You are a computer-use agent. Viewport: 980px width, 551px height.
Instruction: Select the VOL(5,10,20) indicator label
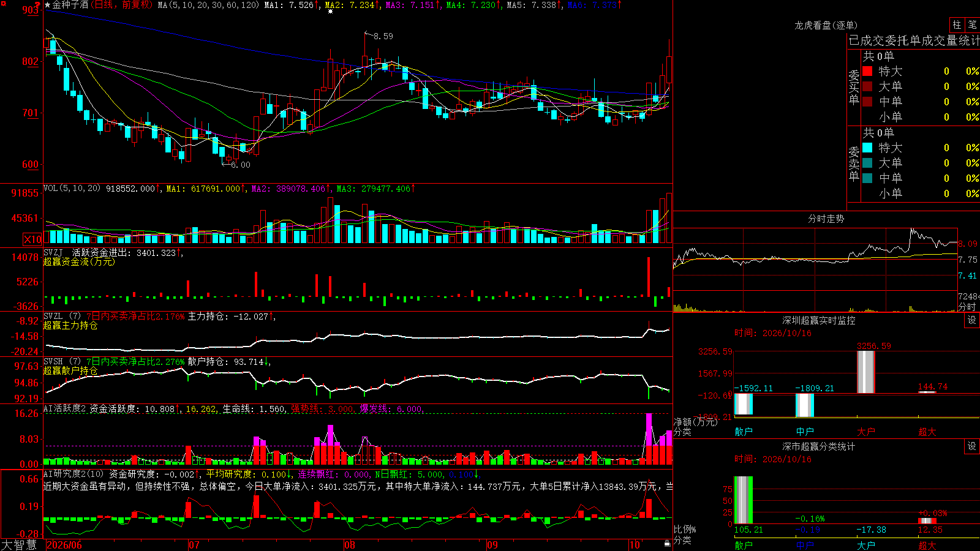tap(72, 189)
